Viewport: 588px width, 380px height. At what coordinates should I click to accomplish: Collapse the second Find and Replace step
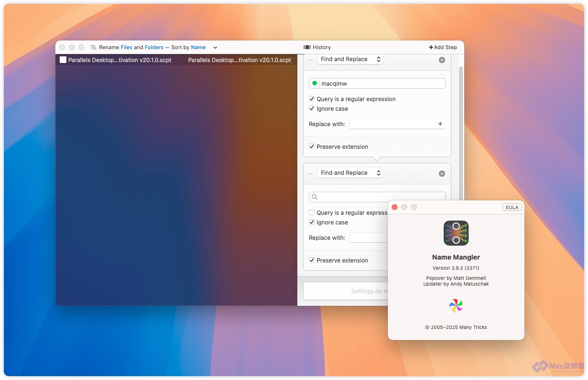pos(310,174)
